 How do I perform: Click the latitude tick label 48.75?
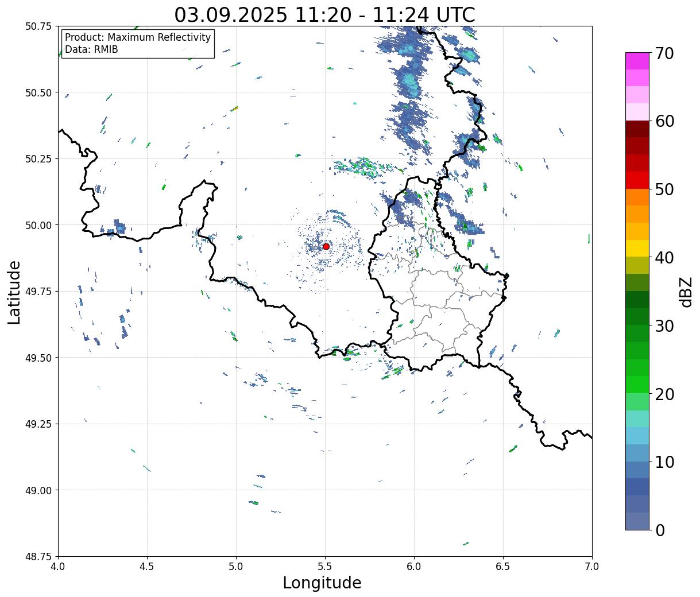pyautogui.click(x=38, y=556)
